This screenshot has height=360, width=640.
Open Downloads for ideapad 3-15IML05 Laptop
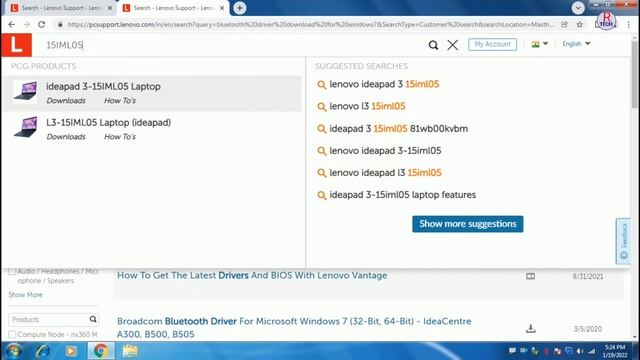tap(66, 100)
